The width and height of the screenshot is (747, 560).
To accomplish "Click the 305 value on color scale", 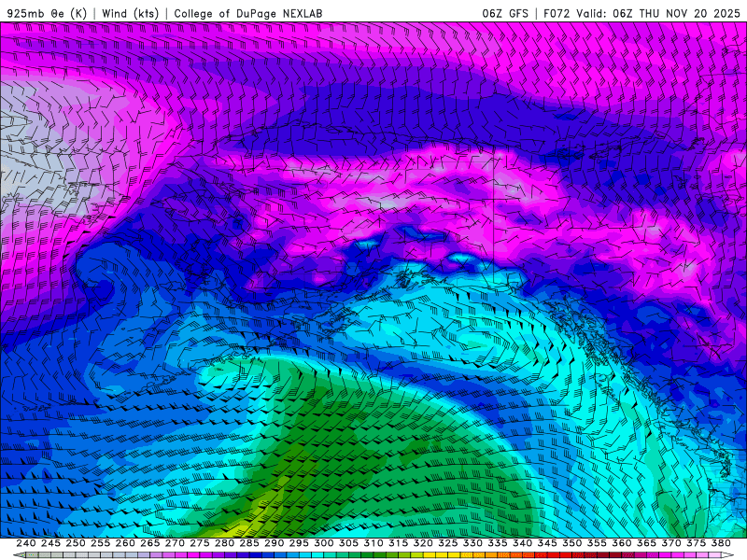I will coord(348,543).
